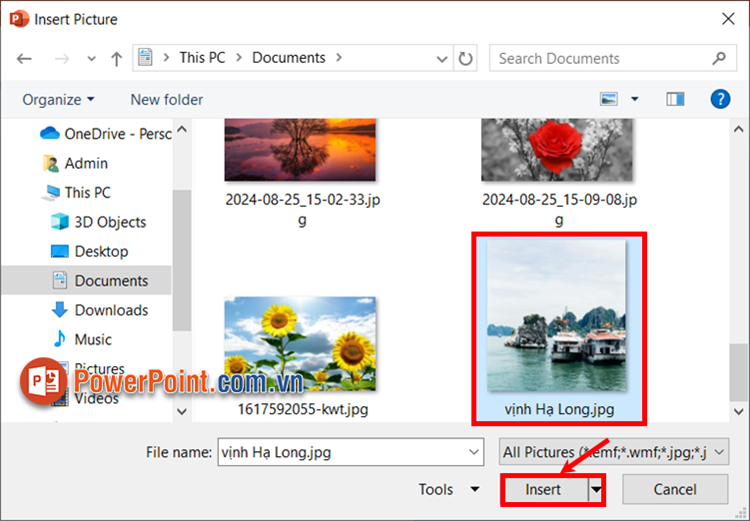Open the Help question mark icon

pos(719,99)
